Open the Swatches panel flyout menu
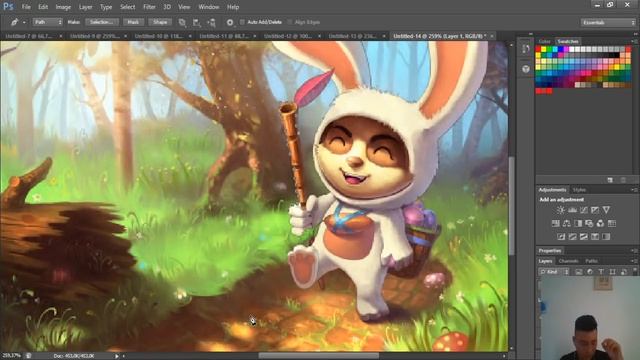This screenshot has height=360, width=640. pyautogui.click(x=634, y=41)
